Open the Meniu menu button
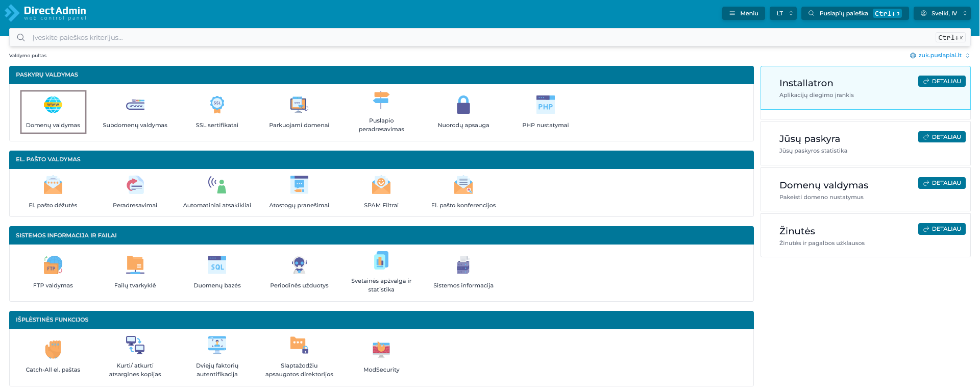 pos(743,13)
